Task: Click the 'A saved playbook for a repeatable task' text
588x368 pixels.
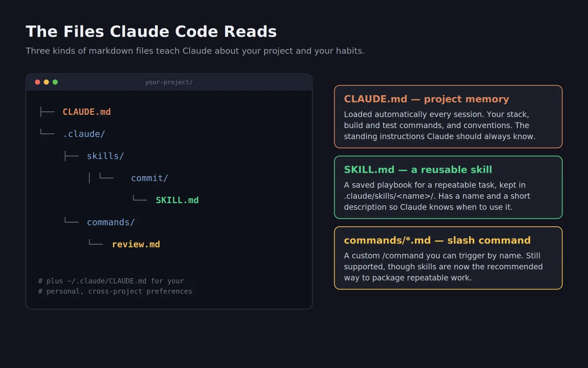Action: (437, 196)
